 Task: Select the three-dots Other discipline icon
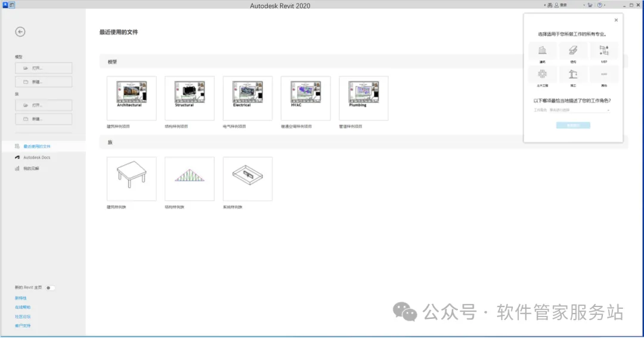pos(603,75)
